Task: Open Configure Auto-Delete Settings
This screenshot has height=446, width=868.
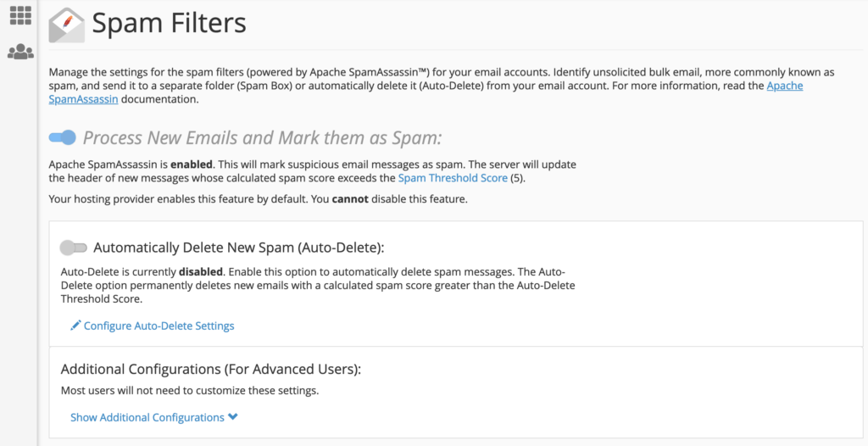Action: click(x=159, y=326)
